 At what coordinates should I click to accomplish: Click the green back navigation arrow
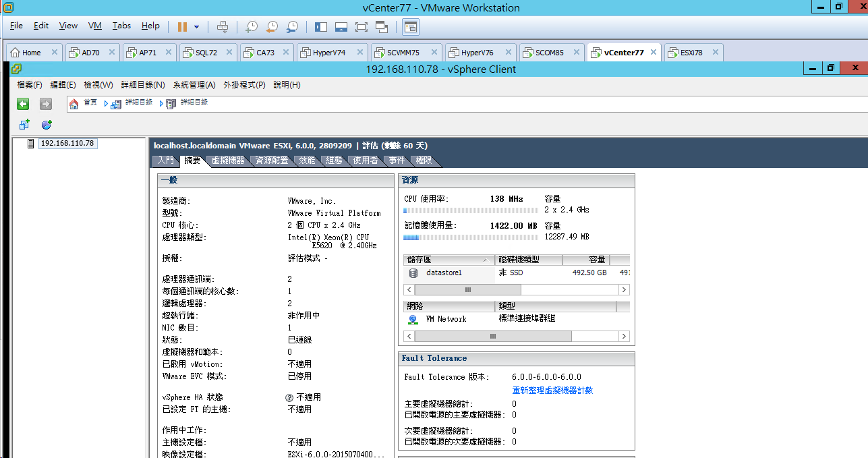tap(23, 103)
